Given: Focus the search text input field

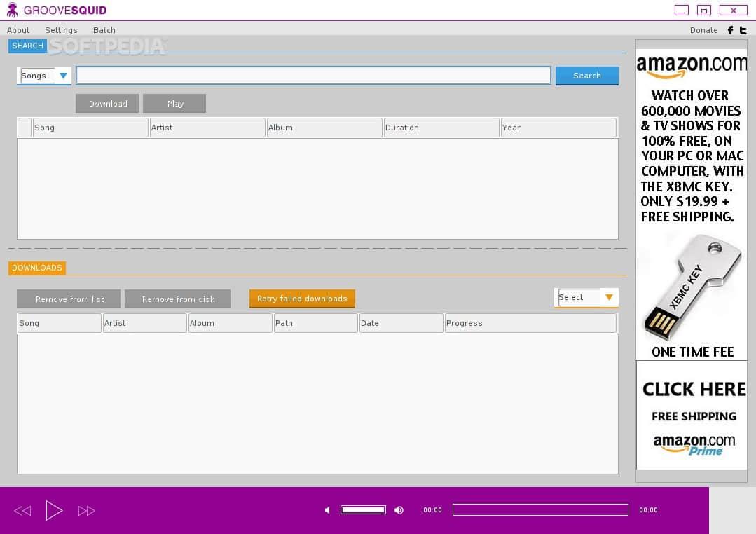Looking at the screenshot, I should click(313, 76).
